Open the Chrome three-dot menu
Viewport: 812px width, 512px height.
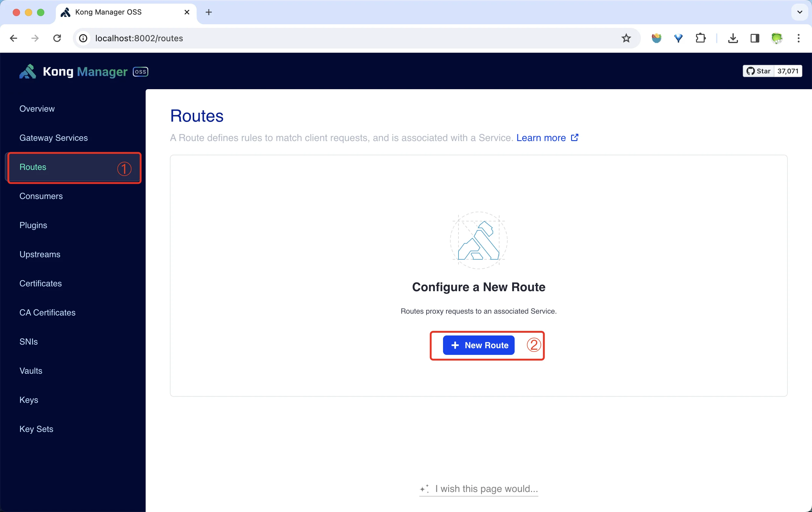pyautogui.click(x=798, y=38)
